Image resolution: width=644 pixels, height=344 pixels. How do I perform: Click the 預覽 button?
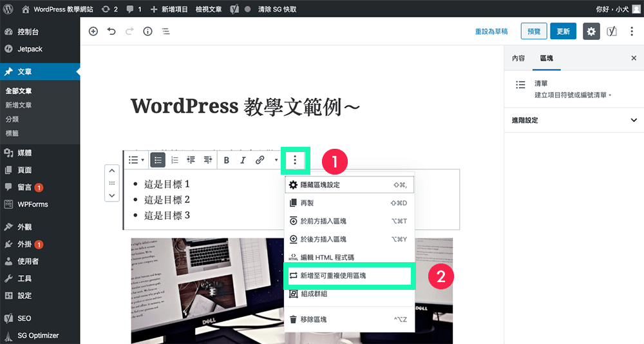tap(534, 31)
